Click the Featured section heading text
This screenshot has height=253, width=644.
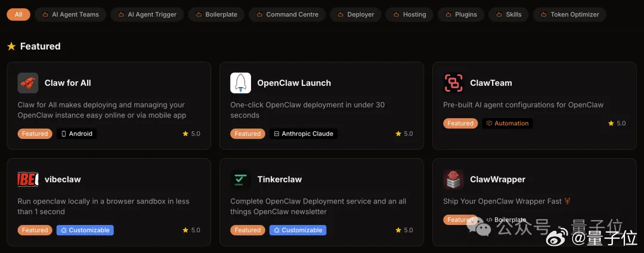click(x=41, y=47)
